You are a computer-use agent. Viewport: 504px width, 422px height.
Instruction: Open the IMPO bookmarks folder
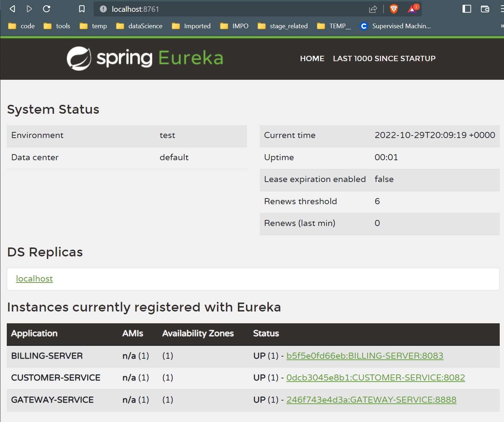pos(234,26)
